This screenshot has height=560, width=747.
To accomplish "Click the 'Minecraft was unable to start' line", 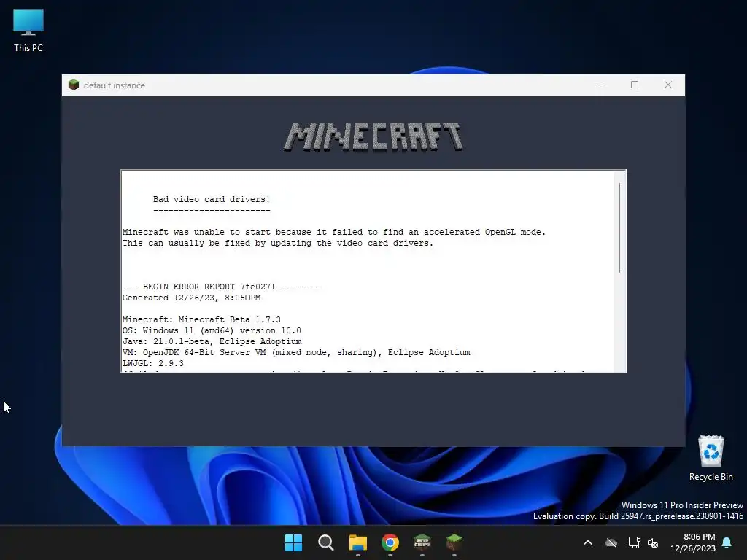I will 334,232.
